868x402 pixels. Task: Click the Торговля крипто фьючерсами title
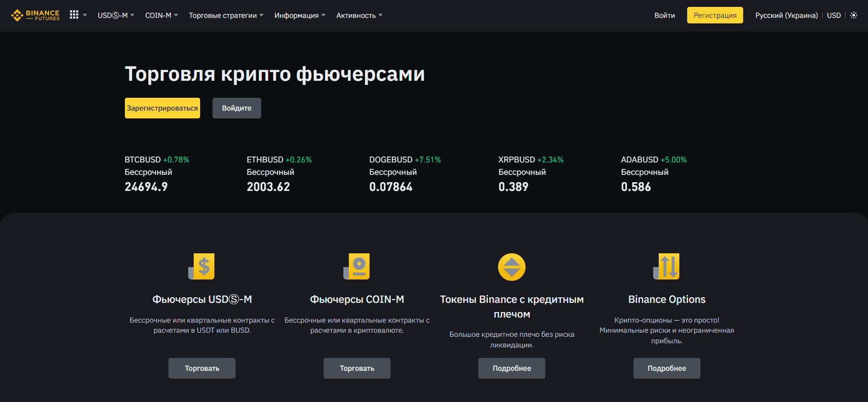click(275, 74)
